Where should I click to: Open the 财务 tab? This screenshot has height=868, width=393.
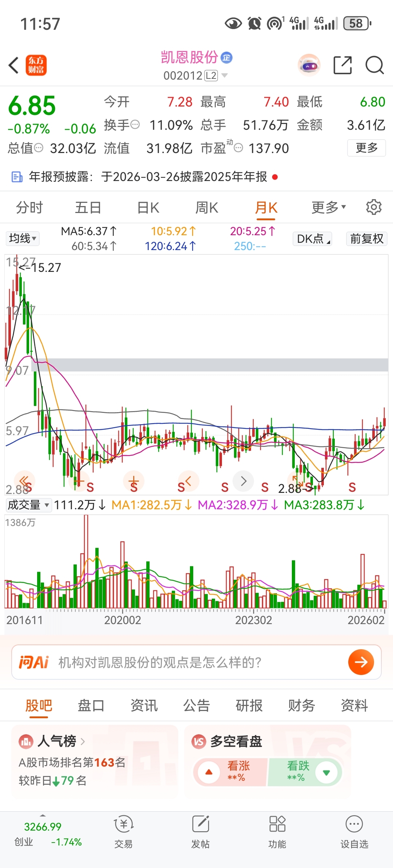point(302,706)
